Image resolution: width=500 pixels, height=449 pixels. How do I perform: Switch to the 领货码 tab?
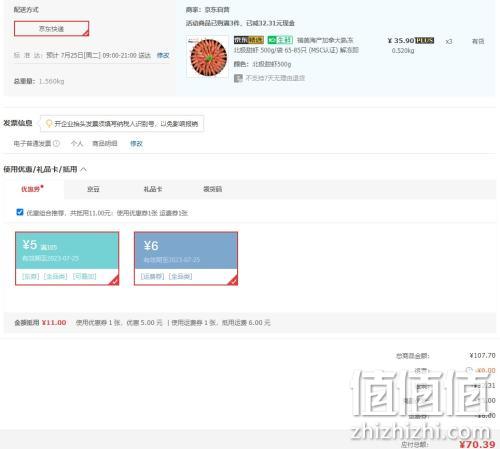(212, 189)
